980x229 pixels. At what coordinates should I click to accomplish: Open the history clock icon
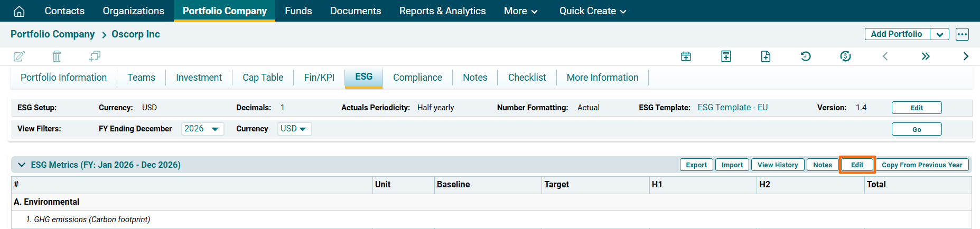coord(806,56)
